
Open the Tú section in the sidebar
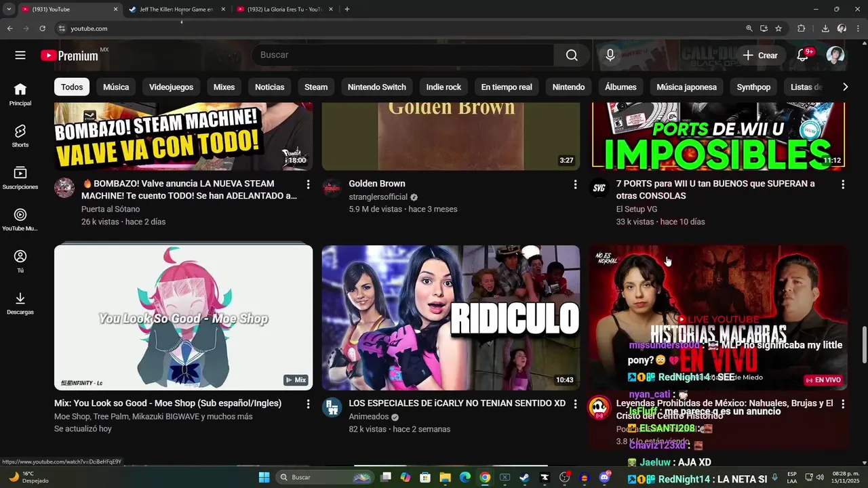20,262
